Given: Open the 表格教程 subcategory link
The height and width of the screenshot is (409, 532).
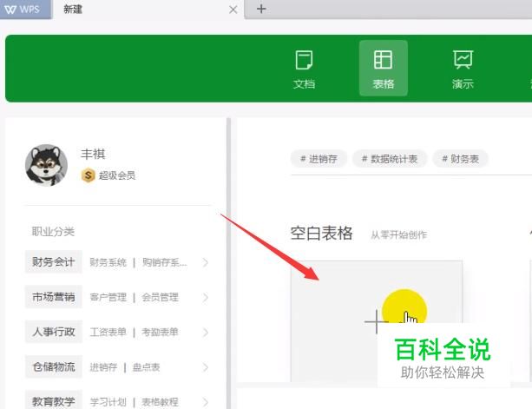Looking at the screenshot, I should 161,402.
